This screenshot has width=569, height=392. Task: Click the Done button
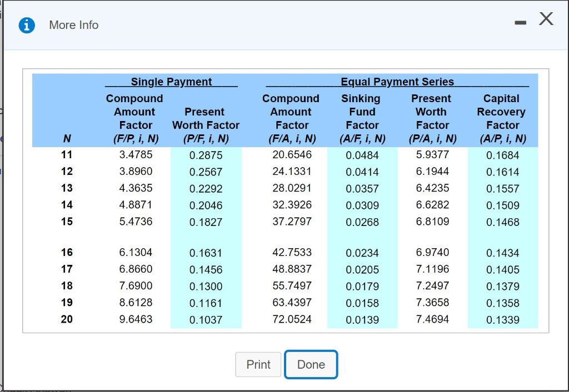[311, 364]
